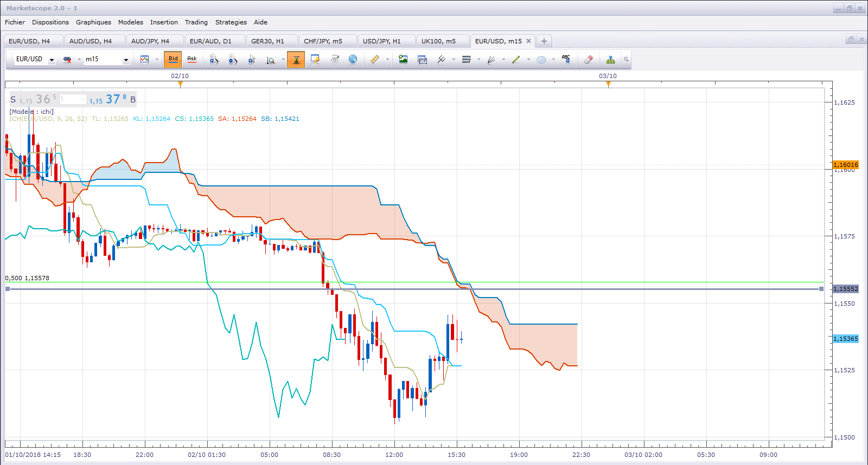This screenshot has width=868, height=465.
Task: Open toolbar overflow options at toolbar end
Action: 626,60
